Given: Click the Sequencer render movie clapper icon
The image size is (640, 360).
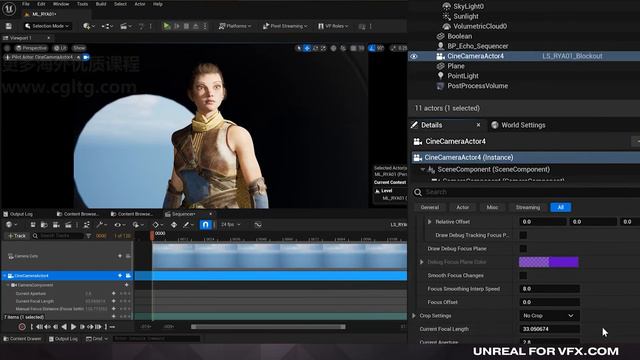Looking at the screenshot, I should pos(69,225).
